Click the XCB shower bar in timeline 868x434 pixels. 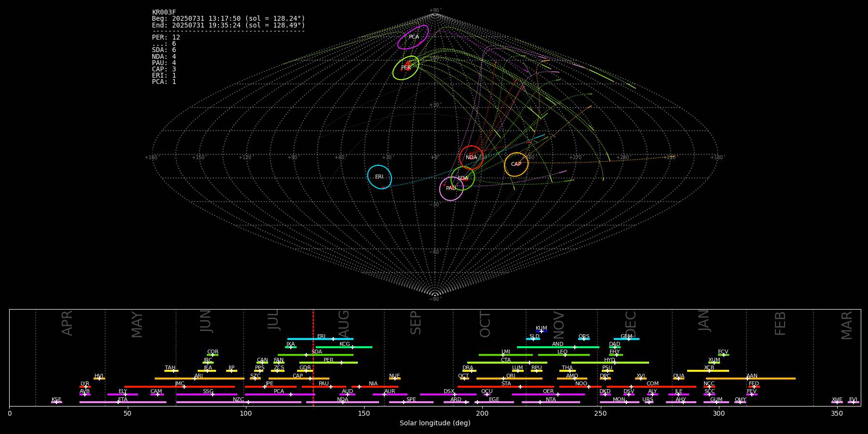pyautogui.click(x=708, y=371)
